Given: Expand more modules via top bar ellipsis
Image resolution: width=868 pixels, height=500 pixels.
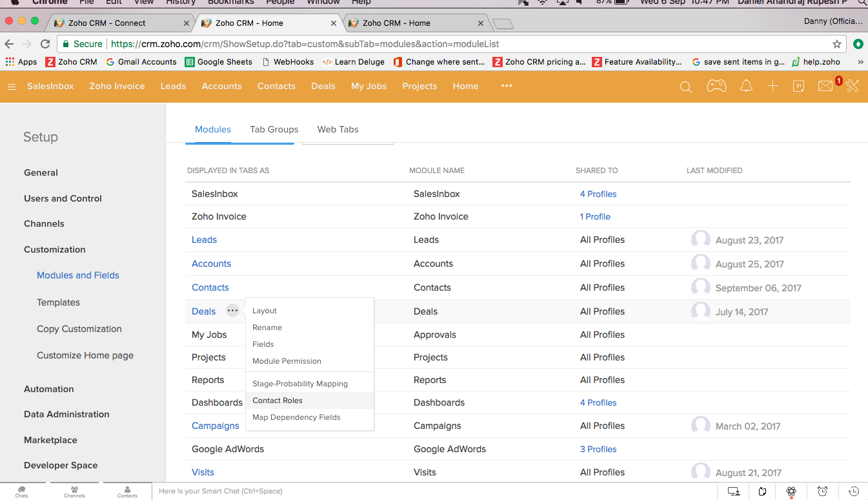Looking at the screenshot, I should 507,86.
